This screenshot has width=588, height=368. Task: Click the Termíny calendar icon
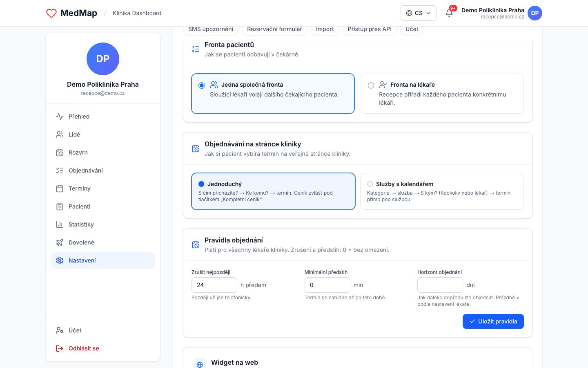(x=60, y=188)
